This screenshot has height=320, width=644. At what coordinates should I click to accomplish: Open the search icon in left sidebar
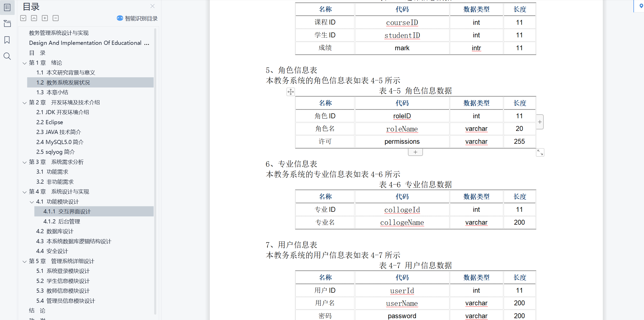coord(7,56)
